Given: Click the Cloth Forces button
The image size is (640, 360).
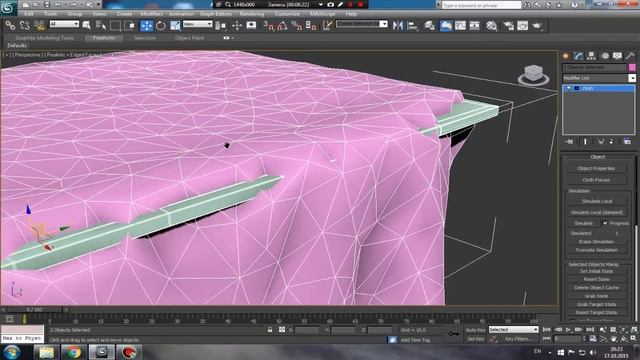Looking at the screenshot, I should [x=596, y=180].
